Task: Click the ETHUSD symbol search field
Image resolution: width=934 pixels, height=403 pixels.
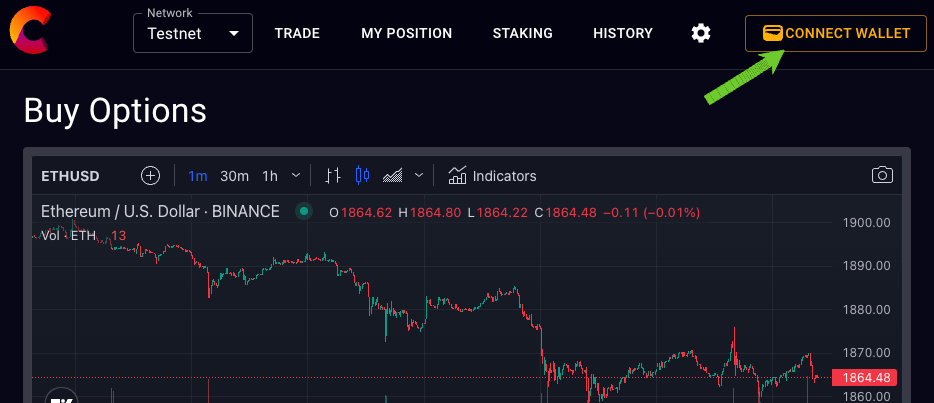Action: point(70,176)
